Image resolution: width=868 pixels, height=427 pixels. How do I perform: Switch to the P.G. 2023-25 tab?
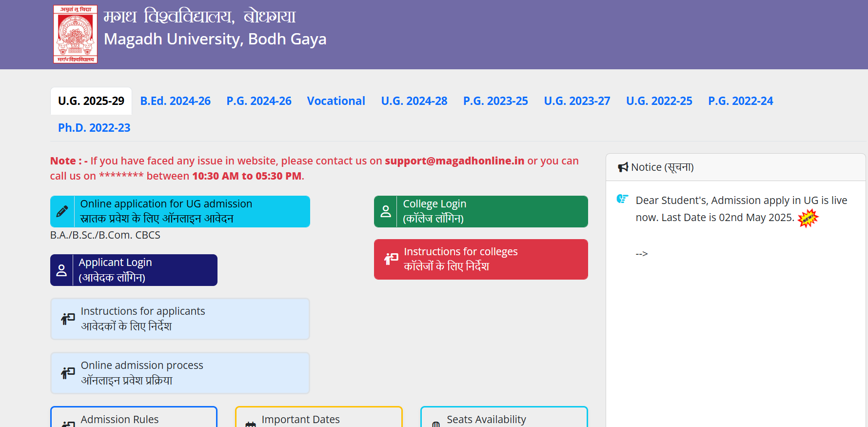pos(495,101)
